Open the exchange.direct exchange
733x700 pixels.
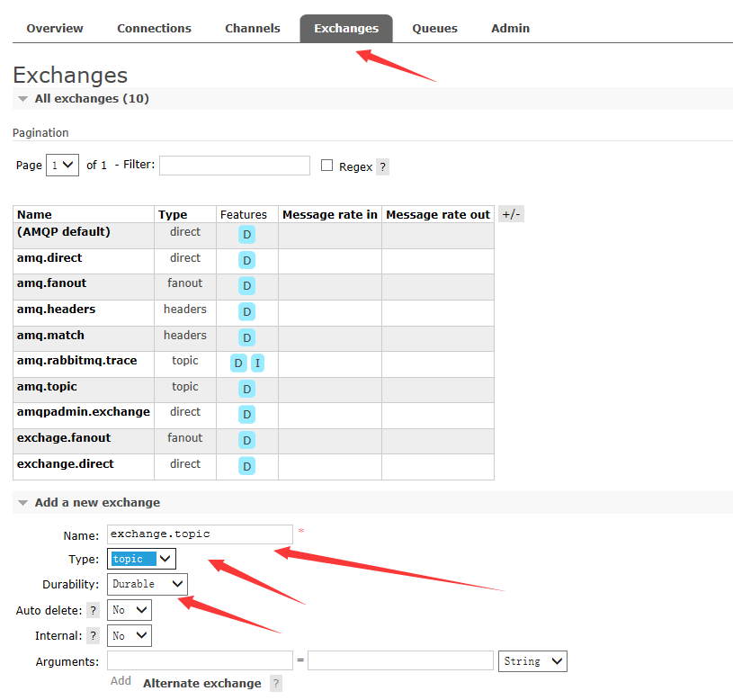tap(66, 464)
